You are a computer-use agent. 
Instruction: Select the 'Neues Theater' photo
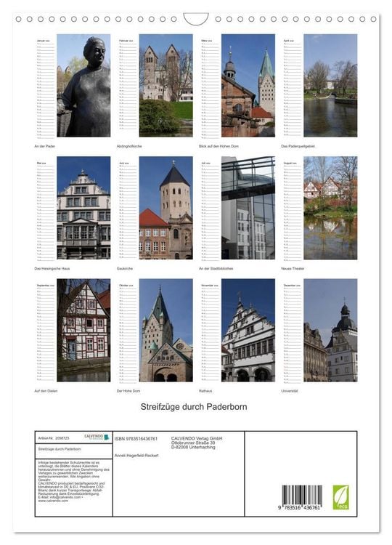click(330, 208)
